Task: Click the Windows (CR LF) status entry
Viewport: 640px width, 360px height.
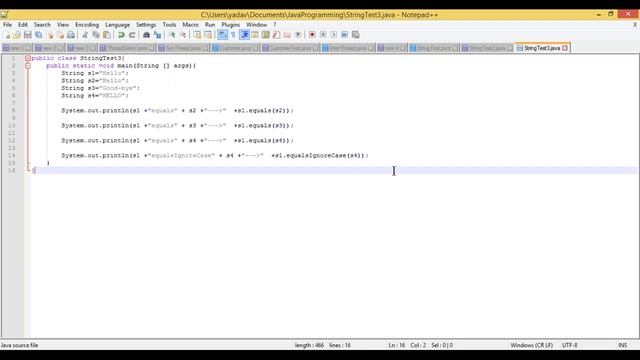Action: 531,345
